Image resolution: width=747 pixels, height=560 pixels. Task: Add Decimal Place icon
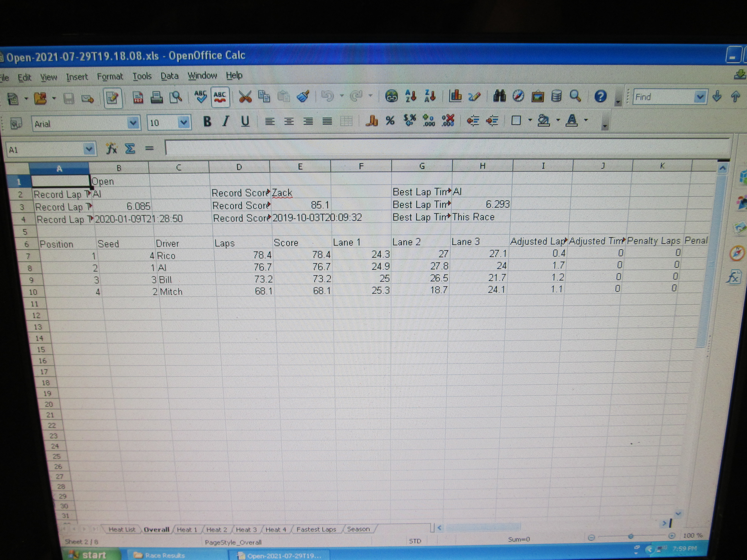(x=429, y=121)
